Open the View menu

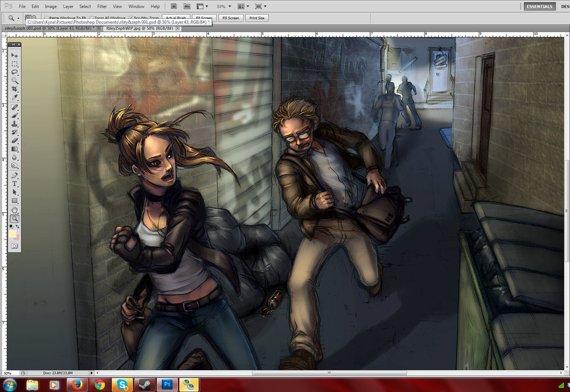tap(117, 6)
